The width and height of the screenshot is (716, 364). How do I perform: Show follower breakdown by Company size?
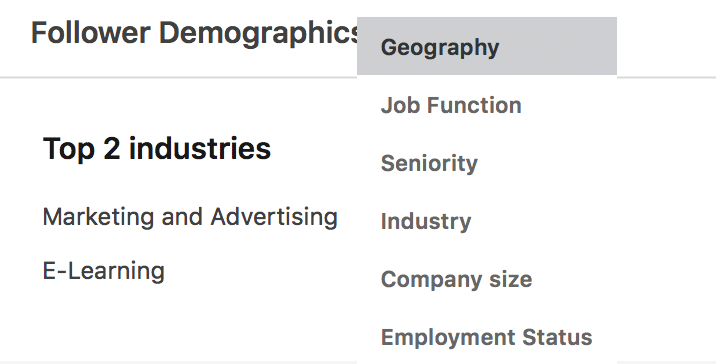pyautogui.click(x=487, y=279)
